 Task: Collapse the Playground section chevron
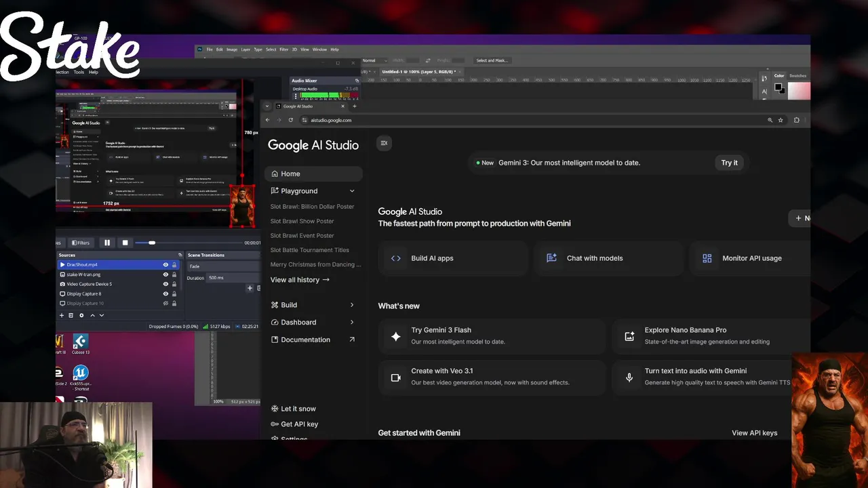tap(351, 191)
